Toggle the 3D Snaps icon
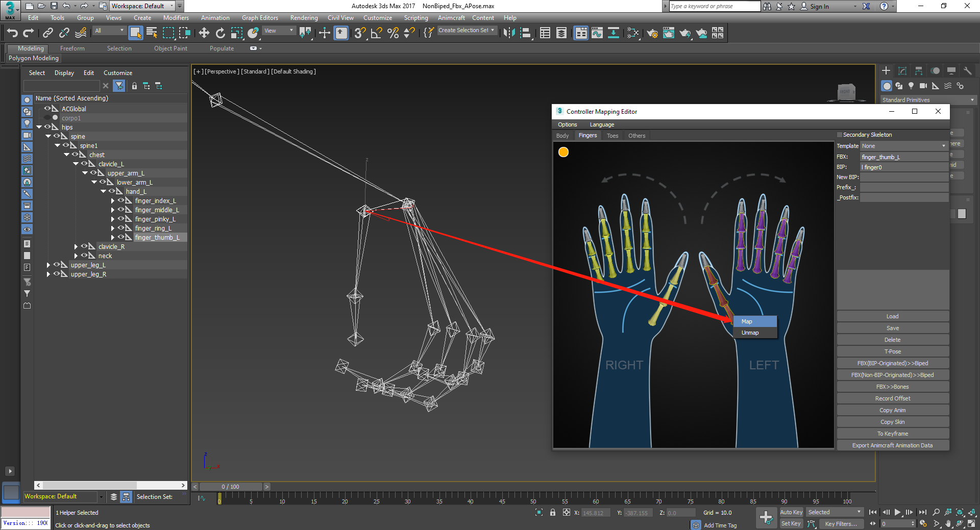This screenshot has width=980, height=530. coord(360,33)
